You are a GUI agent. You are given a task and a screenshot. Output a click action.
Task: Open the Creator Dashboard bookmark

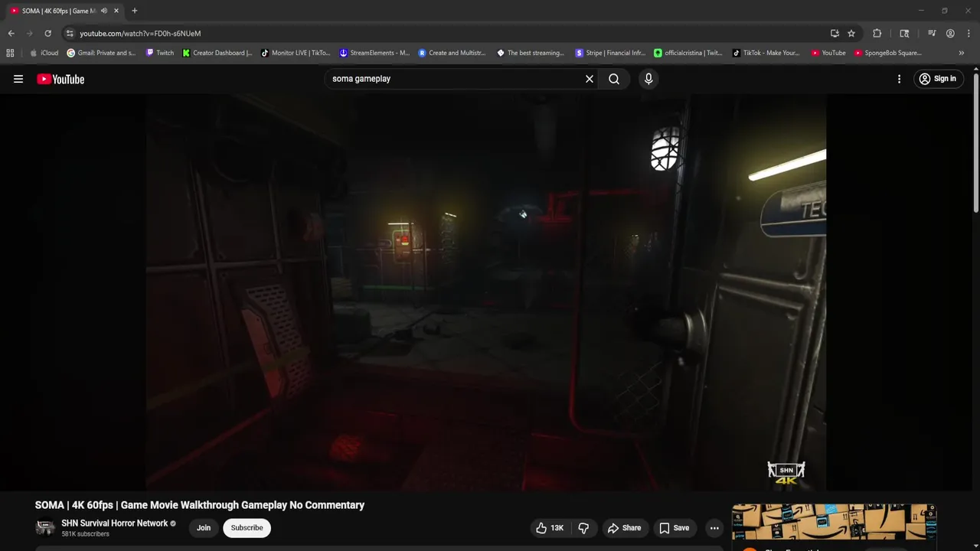coord(217,53)
